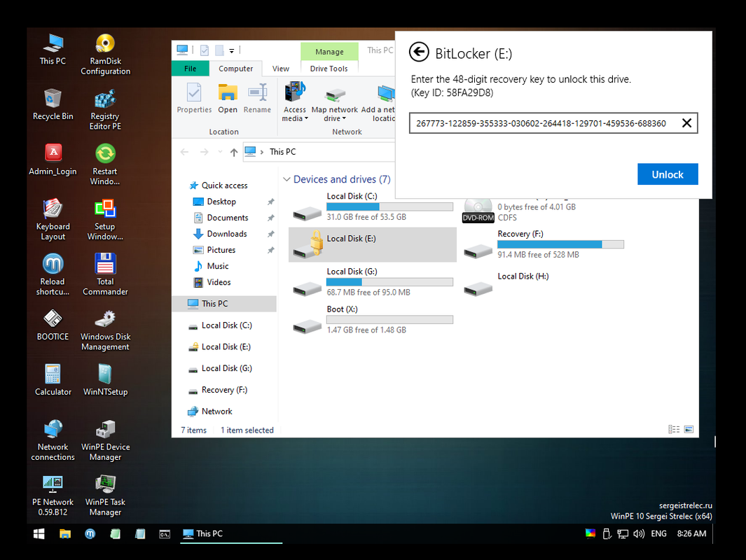Image resolution: width=746 pixels, height=560 pixels.
Task: Open Drive Tools ribbon tab
Action: point(329,69)
